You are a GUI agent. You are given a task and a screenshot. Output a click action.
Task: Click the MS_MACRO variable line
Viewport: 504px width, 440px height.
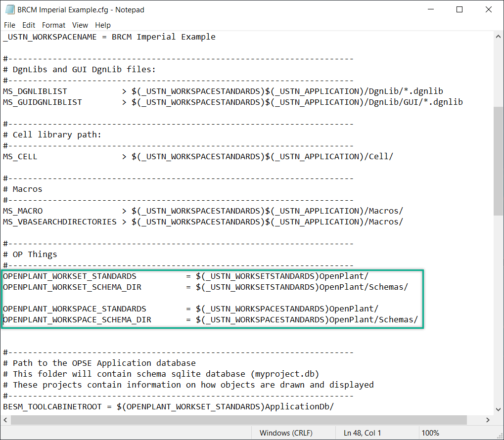[x=203, y=211]
